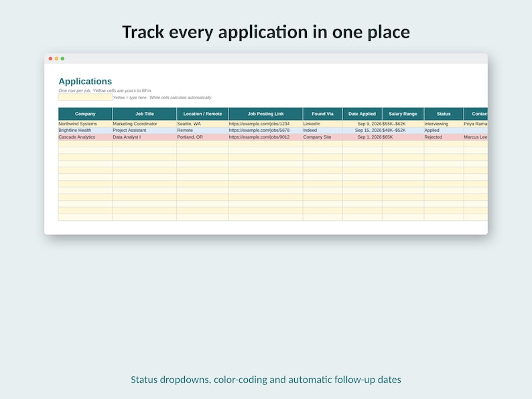The width and height of the screenshot is (532, 399).
Task: Select the Salary Range column header
Action: [403, 114]
